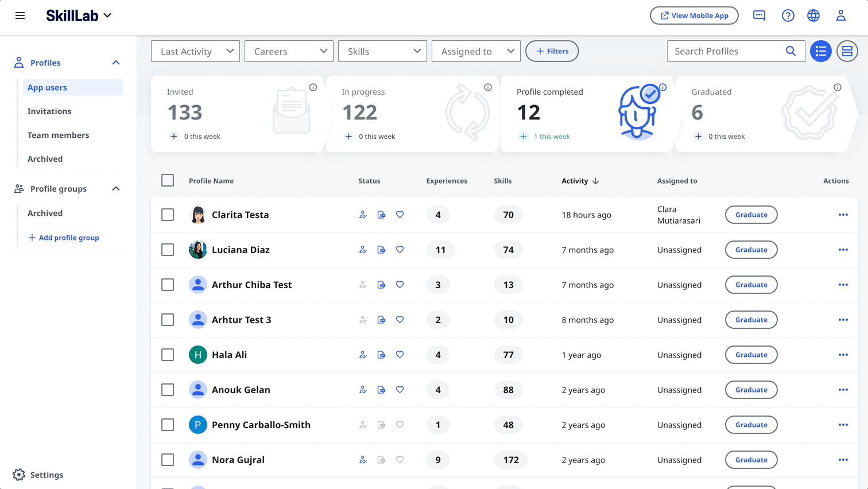Click the search magnifier icon
This screenshot has width=868, height=489.
click(790, 51)
